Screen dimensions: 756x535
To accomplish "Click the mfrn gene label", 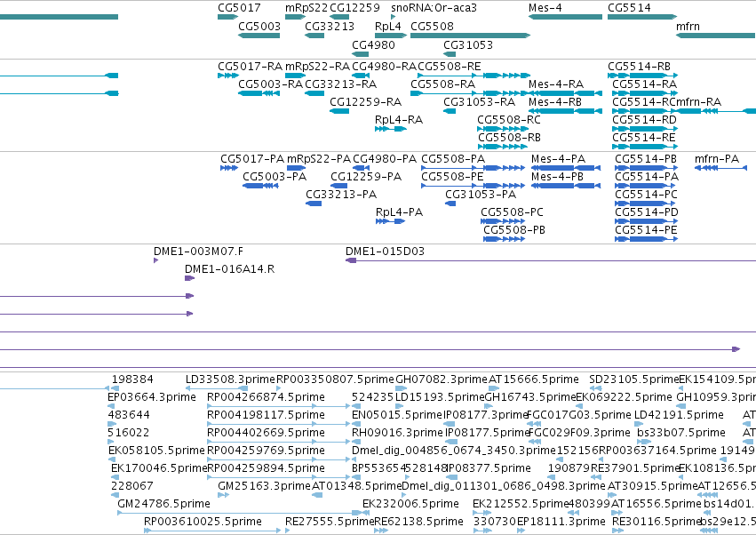I will (688, 26).
